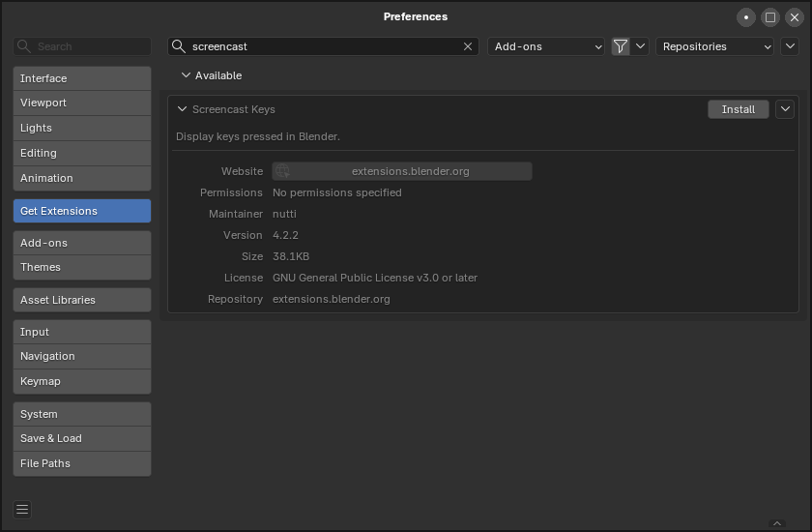Switch to the Add-ons section
Image resolution: width=812 pixels, height=532 pixels.
(x=82, y=243)
